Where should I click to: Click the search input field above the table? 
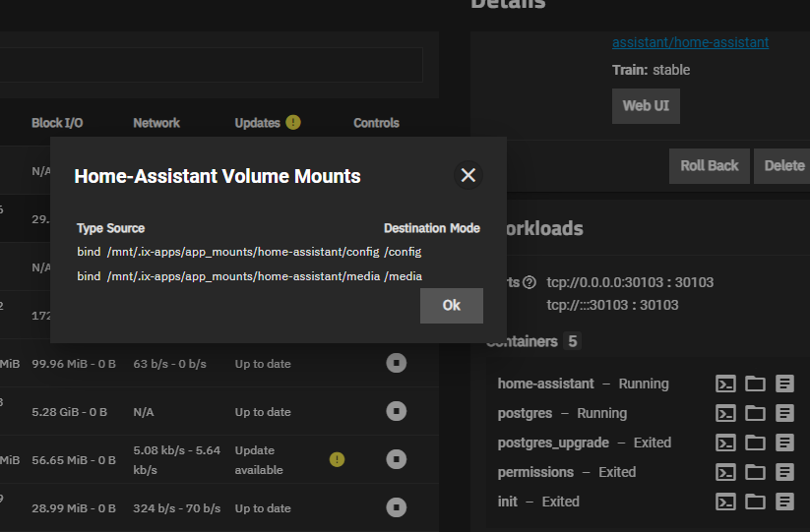point(211,65)
